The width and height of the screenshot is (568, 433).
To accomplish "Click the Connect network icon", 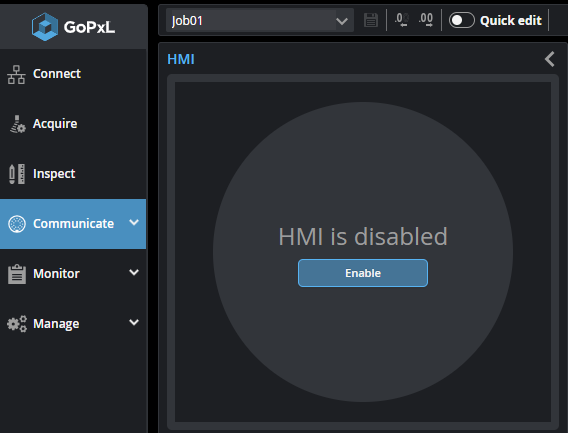I will point(16,74).
